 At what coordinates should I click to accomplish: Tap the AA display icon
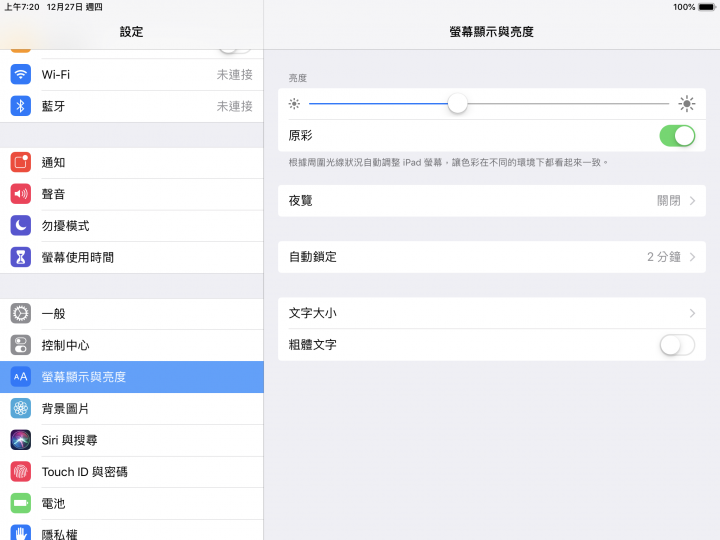point(21,377)
